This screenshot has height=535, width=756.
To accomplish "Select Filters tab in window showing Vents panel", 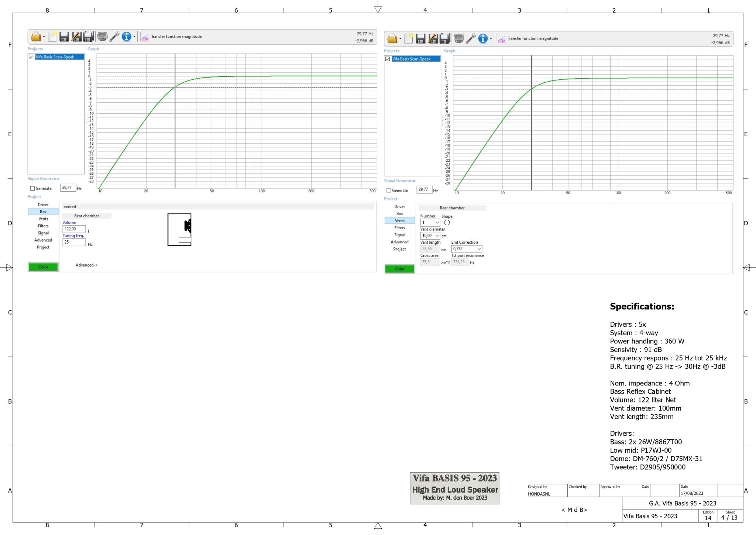I will pyautogui.click(x=399, y=228).
